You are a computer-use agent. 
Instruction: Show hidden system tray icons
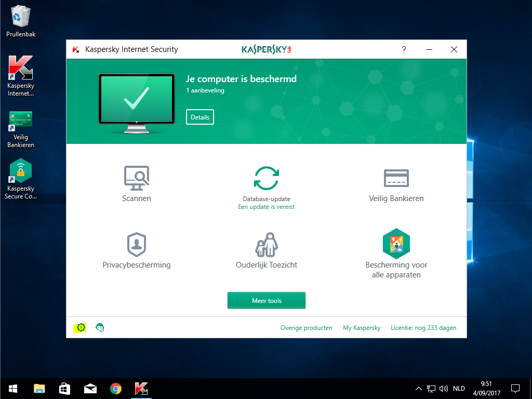click(419, 389)
